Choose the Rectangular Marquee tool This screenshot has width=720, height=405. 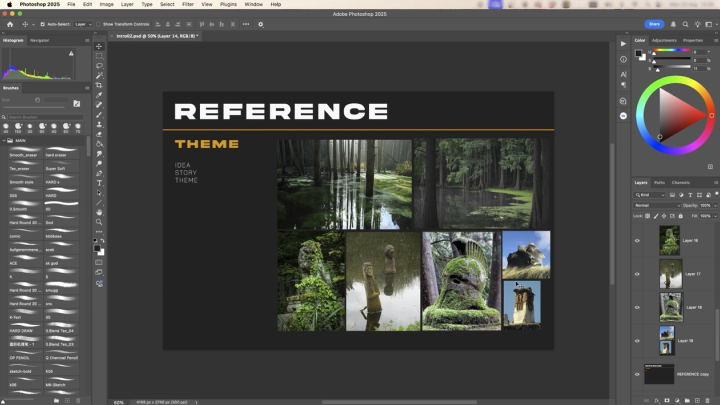(99, 56)
